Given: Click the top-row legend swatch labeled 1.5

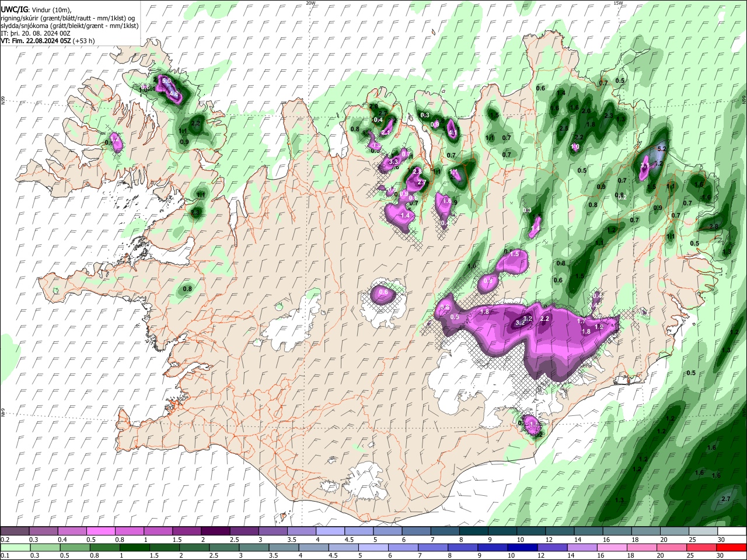Looking at the screenshot, I should tap(186, 531).
